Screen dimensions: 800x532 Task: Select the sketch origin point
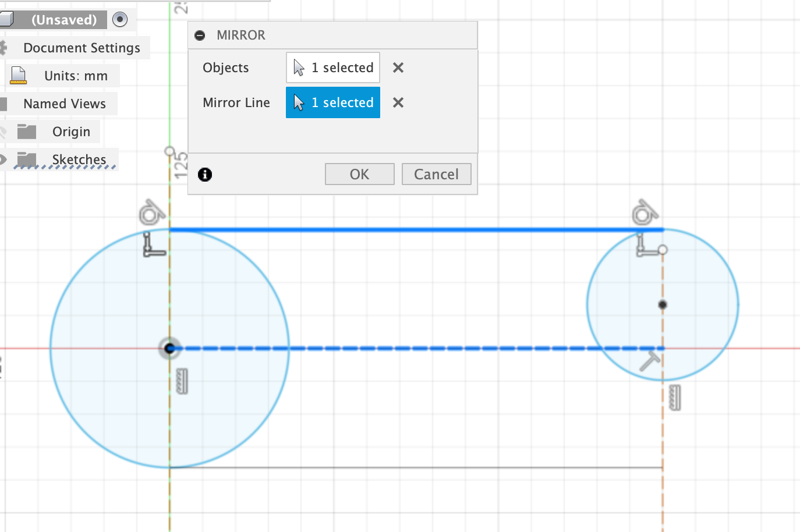[169, 349]
